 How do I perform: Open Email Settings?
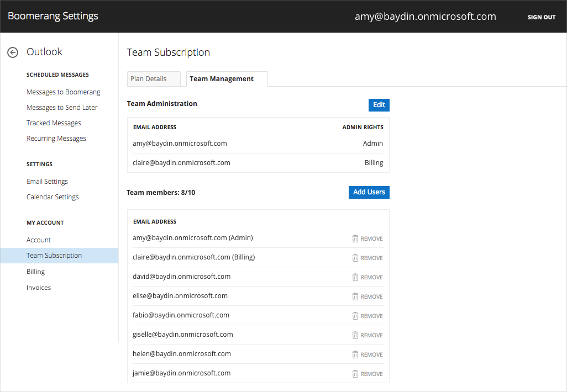[x=47, y=181]
